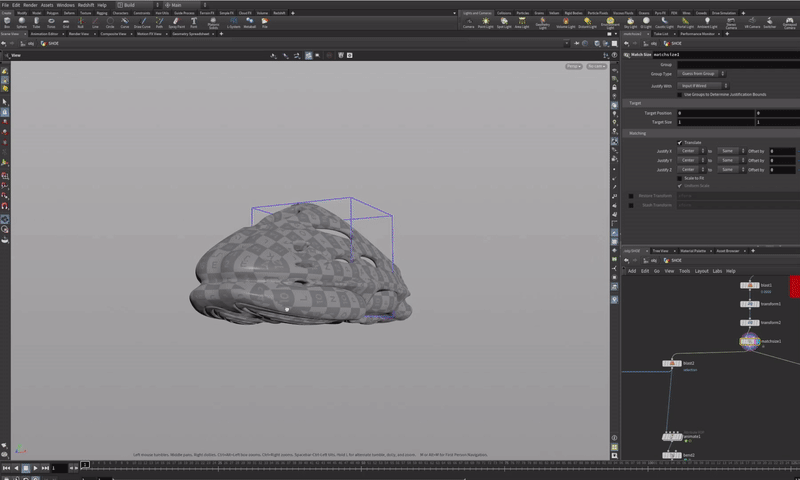Image resolution: width=800 pixels, height=480 pixels.
Task: Select the matchsize1 node in network
Action: (749, 341)
